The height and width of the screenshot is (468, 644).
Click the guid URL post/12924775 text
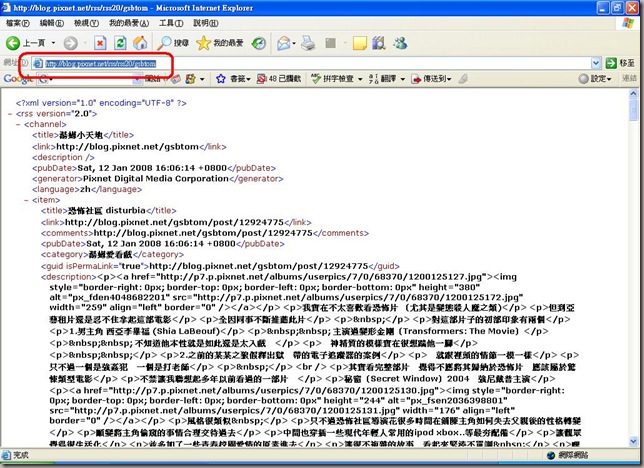click(x=259, y=266)
